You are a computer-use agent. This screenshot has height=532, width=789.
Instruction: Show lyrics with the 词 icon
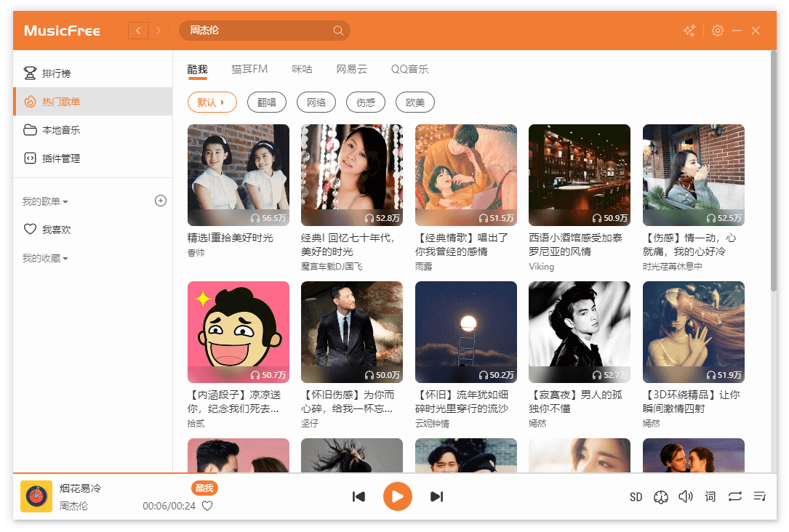point(710,496)
